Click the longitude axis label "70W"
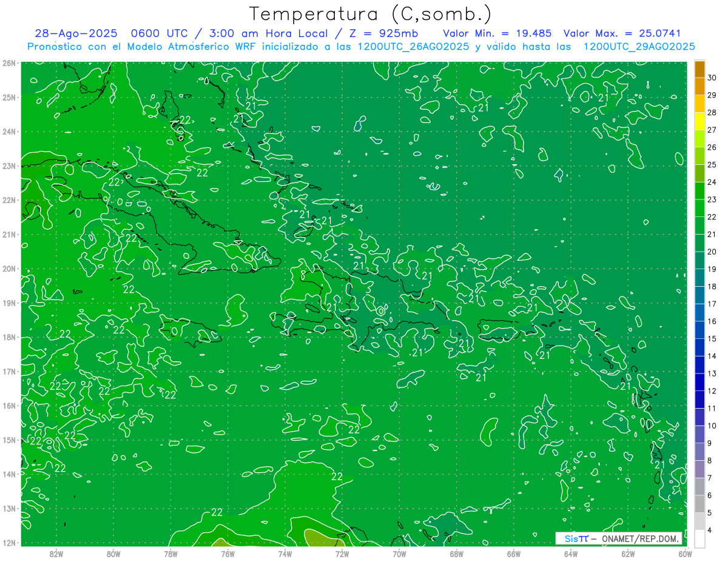This screenshot has width=728, height=562. [x=399, y=554]
